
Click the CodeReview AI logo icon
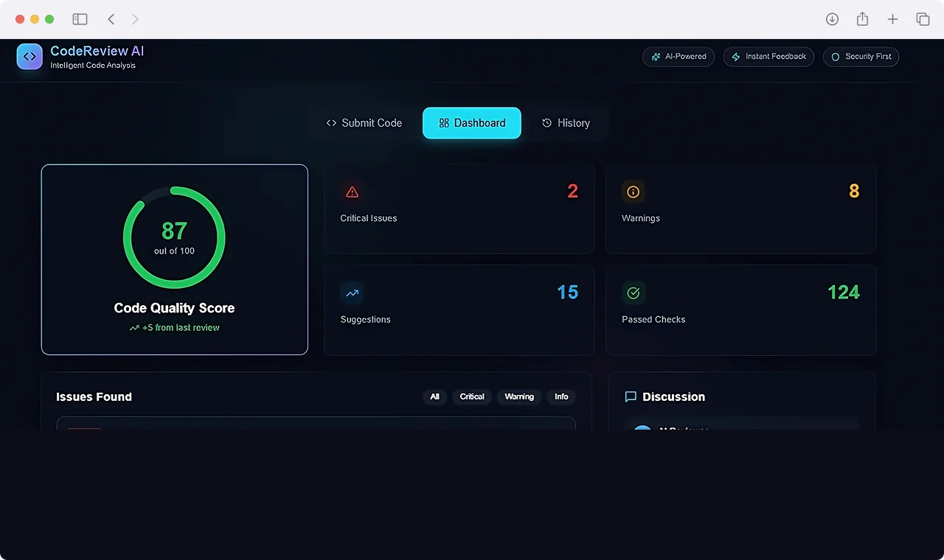pos(29,56)
